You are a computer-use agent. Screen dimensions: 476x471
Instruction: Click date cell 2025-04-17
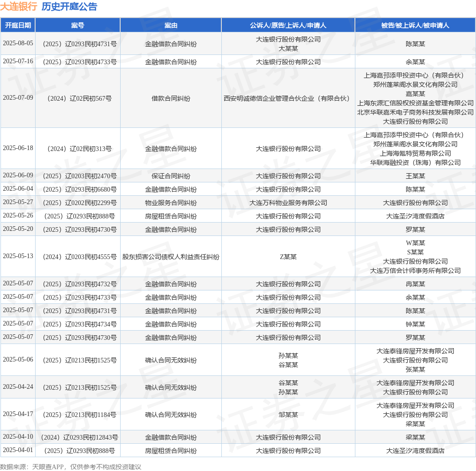(x=18, y=414)
